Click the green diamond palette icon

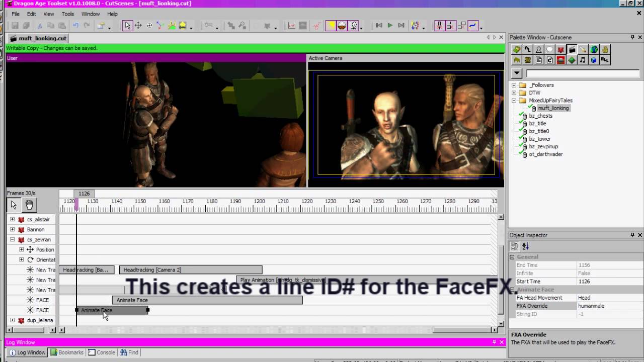tap(572, 60)
